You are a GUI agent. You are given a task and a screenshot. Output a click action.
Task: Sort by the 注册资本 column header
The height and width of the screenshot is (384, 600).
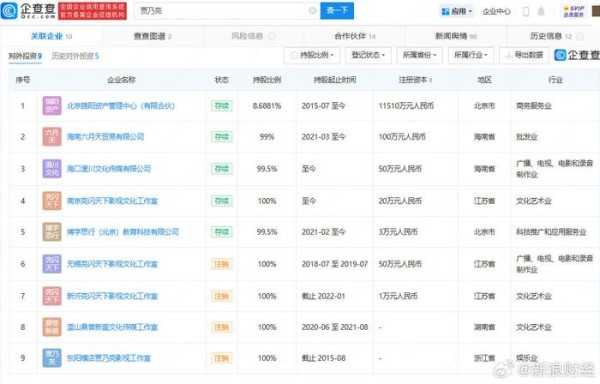416,80
